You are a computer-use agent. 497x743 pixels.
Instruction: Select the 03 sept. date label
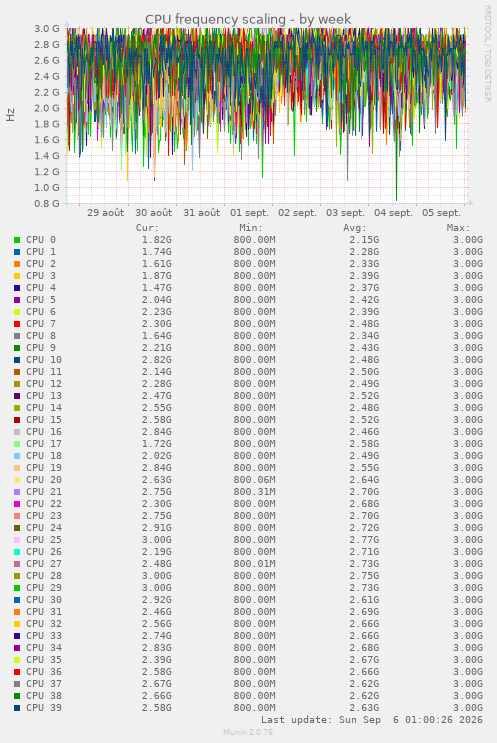click(345, 213)
